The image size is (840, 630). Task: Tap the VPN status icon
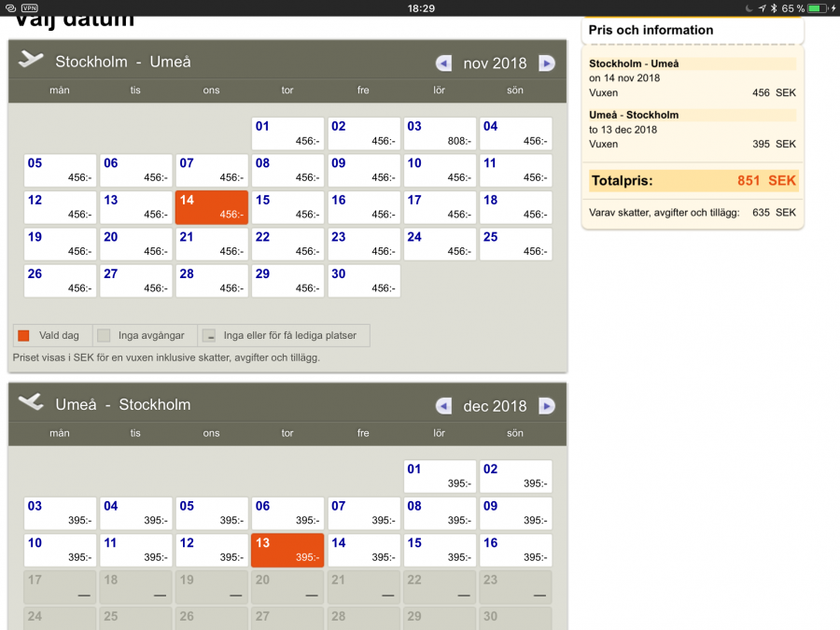[30, 7]
